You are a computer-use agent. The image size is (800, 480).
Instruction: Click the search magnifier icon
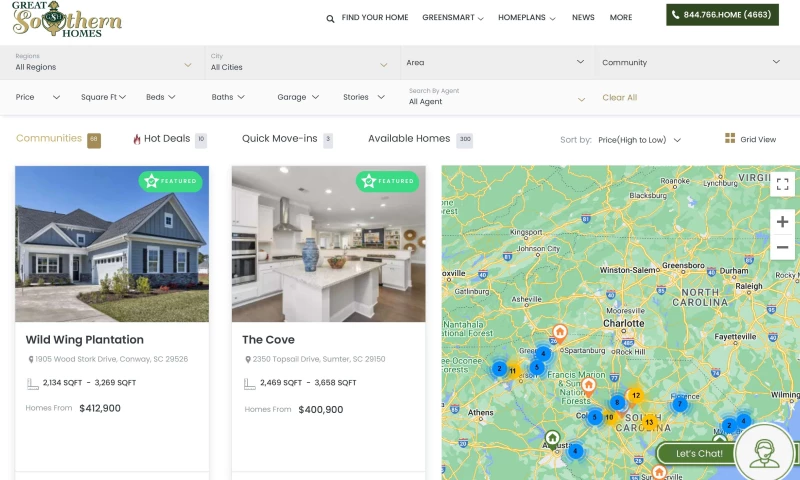pos(331,18)
